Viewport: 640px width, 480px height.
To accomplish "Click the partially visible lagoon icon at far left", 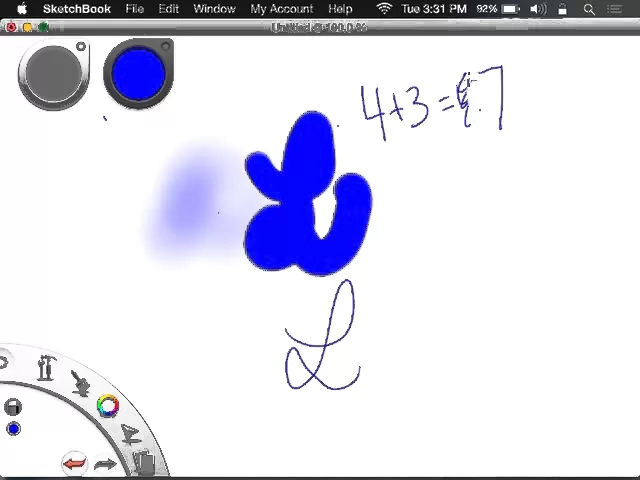I will [x=3, y=362].
